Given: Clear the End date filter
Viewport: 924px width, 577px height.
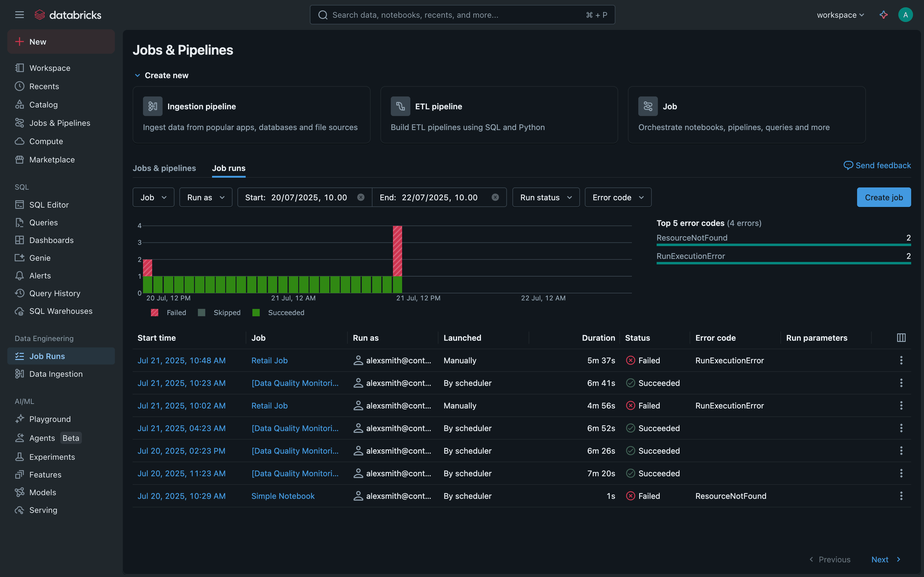Looking at the screenshot, I should (x=495, y=197).
